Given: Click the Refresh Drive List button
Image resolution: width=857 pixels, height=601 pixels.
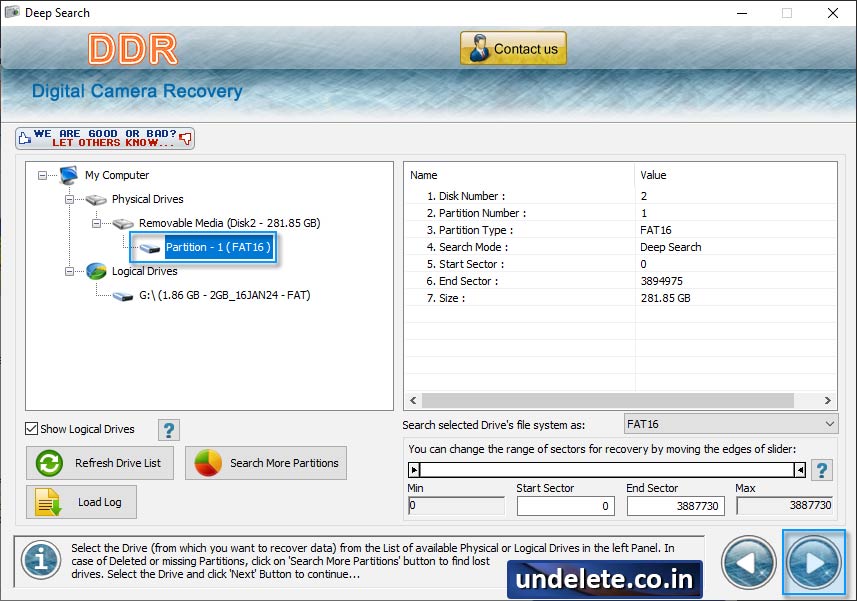Looking at the screenshot, I should (100, 463).
